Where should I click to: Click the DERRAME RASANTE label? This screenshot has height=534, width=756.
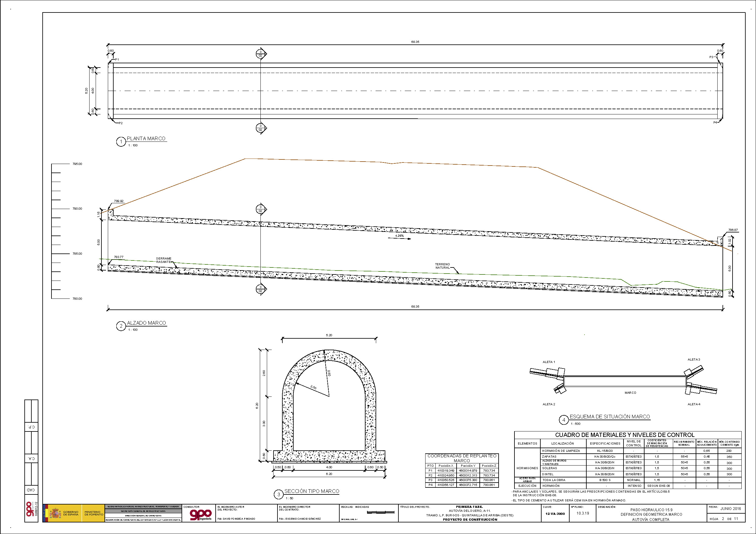(x=164, y=260)
